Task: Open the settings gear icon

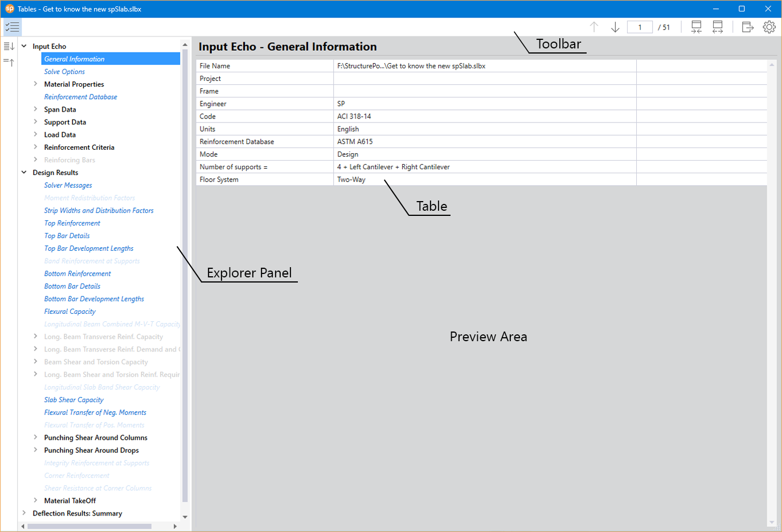Action: [x=769, y=27]
